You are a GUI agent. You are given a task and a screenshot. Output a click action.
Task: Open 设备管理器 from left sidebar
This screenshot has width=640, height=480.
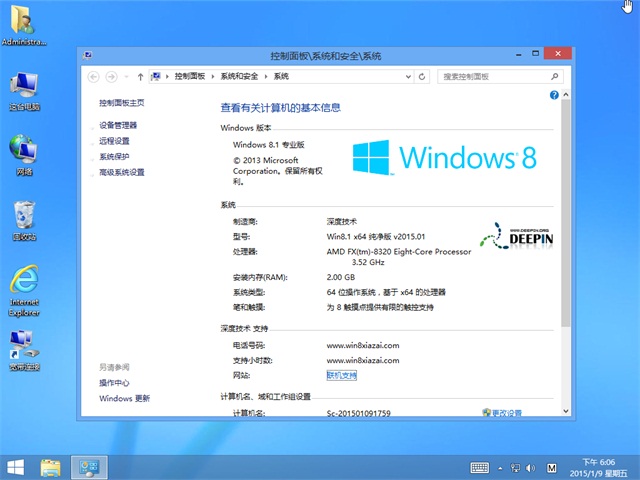click(118, 125)
